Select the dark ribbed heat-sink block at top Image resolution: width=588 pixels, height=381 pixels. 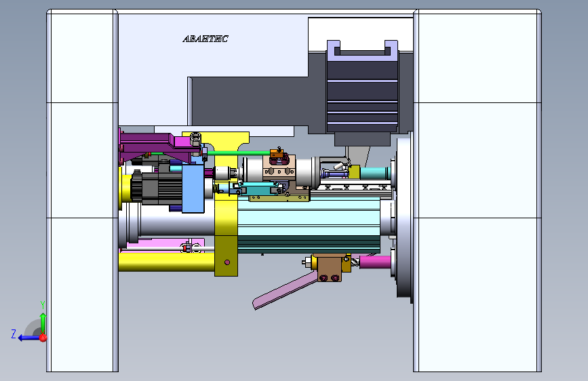coord(362,93)
